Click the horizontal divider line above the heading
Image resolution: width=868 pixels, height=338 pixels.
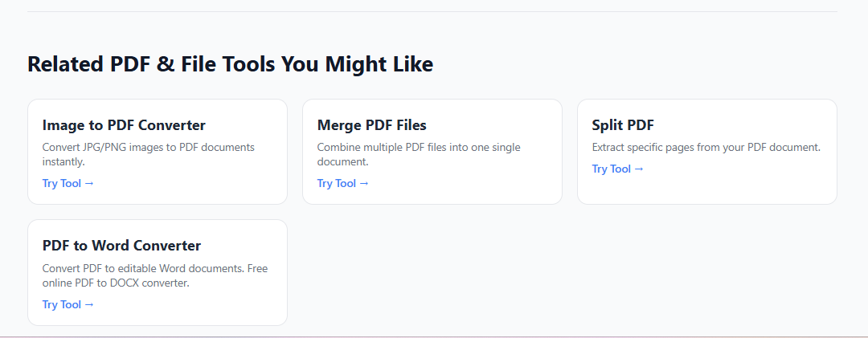pos(432,11)
